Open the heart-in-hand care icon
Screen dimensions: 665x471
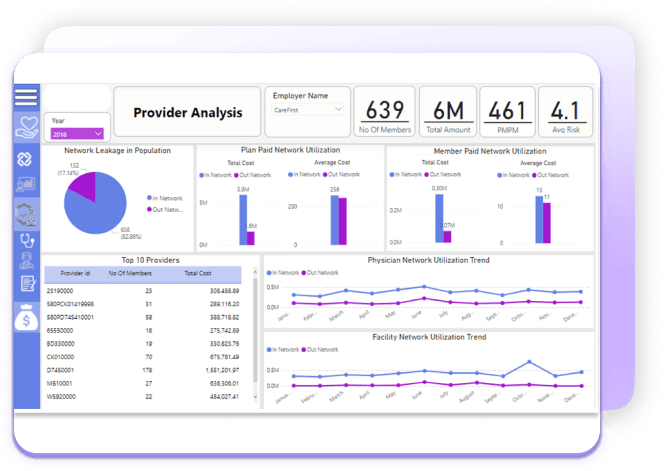pyautogui.click(x=26, y=128)
